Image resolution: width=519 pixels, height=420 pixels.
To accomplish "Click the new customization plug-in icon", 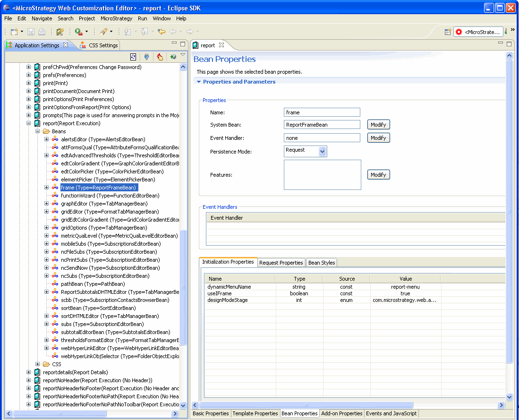I will point(60,32).
